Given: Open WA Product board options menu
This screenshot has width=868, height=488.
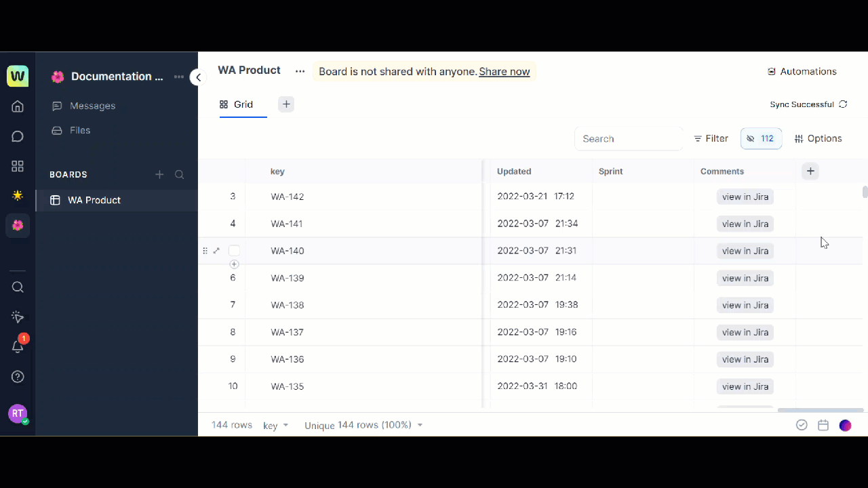Looking at the screenshot, I should (x=300, y=71).
